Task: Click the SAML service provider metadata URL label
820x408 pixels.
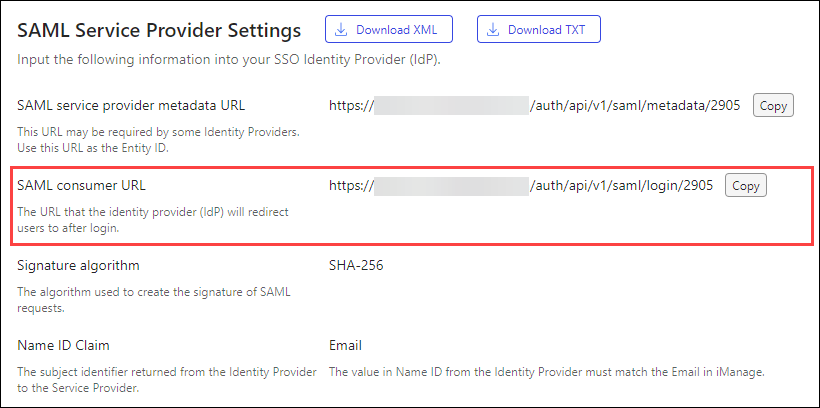Action: click(131, 106)
